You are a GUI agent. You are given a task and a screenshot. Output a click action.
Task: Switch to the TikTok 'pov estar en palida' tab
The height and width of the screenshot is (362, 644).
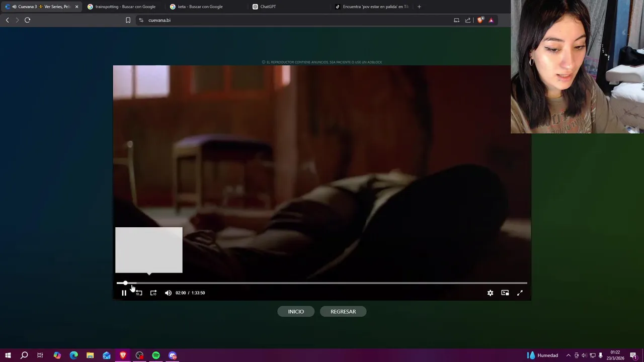click(x=372, y=7)
